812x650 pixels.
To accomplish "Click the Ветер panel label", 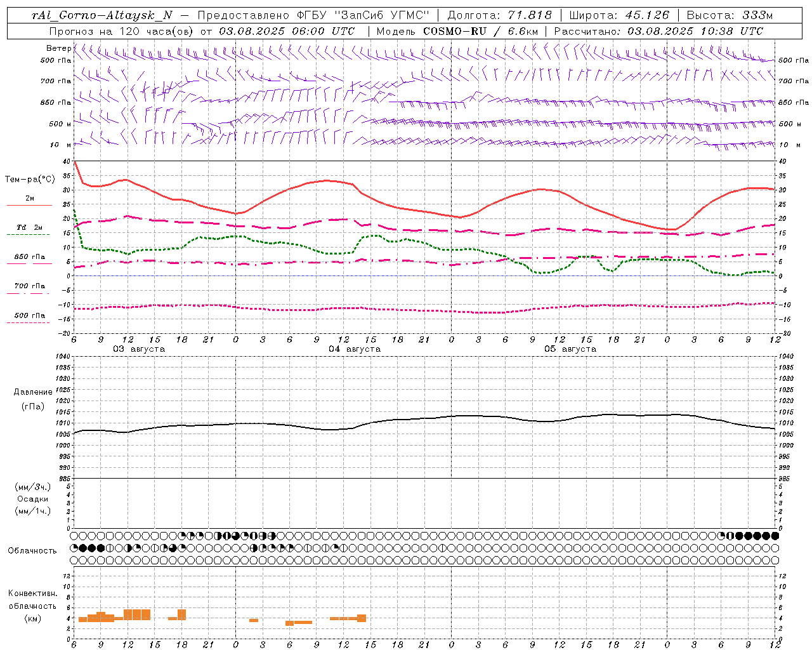I will [58, 48].
